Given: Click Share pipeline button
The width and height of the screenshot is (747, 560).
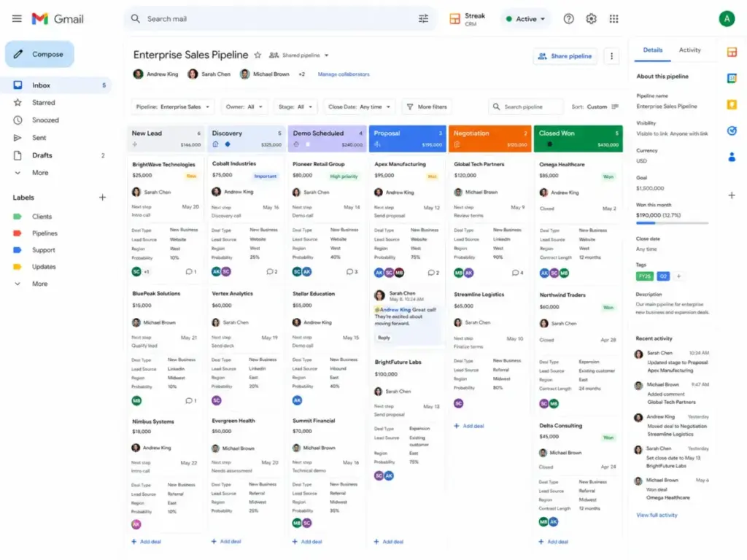Looking at the screenshot, I should [565, 56].
